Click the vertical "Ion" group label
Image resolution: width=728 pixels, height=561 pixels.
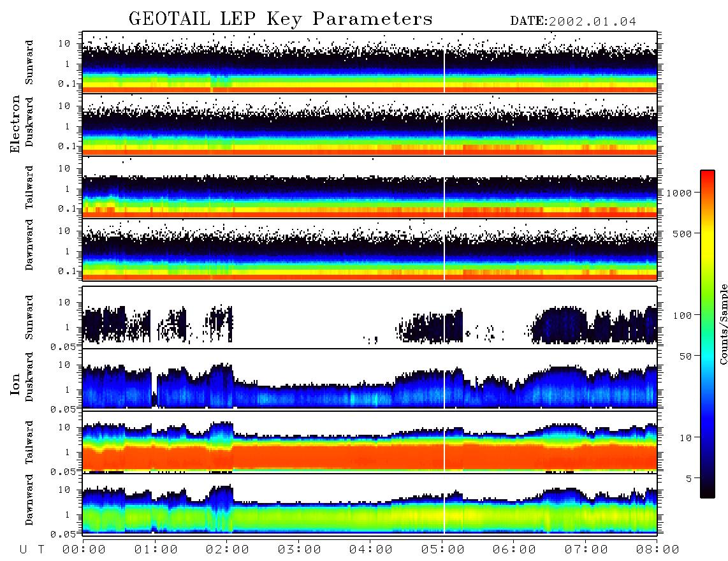(x=15, y=384)
